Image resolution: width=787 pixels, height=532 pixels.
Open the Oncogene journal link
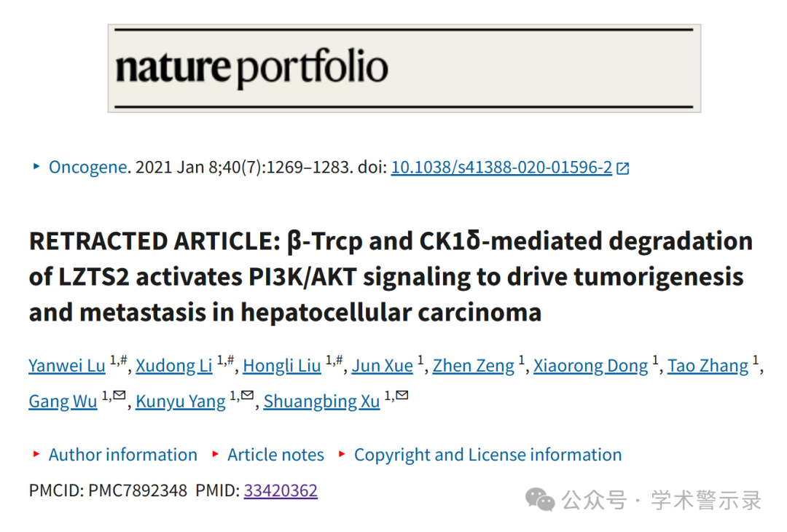[x=88, y=167]
